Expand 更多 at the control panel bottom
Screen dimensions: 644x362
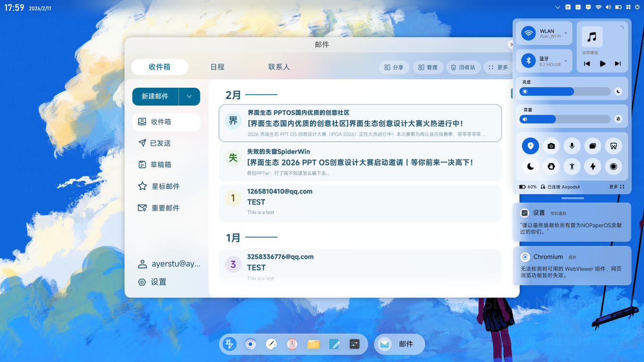pos(617,187)
